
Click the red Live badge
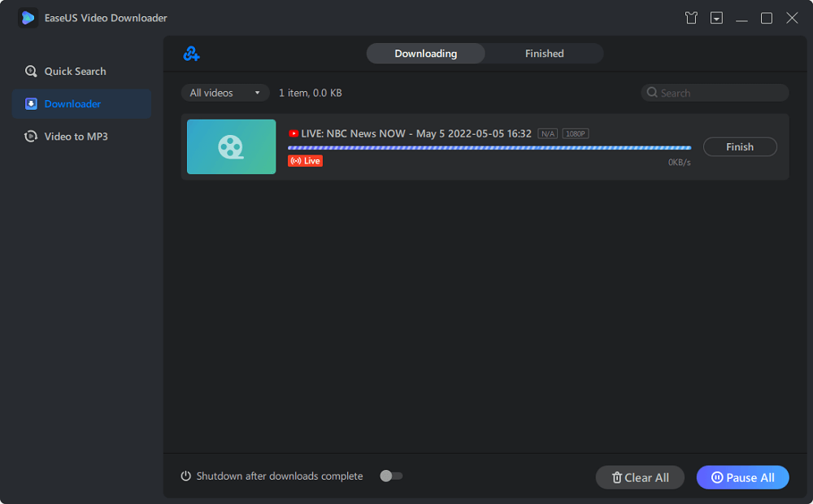click(305, 161)
